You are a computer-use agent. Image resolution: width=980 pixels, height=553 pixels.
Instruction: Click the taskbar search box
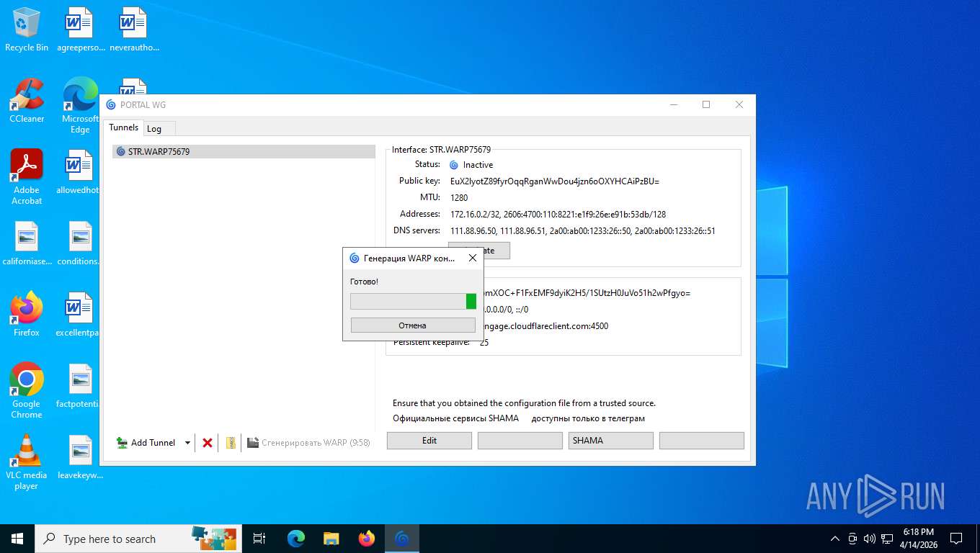tap(137, 539)
